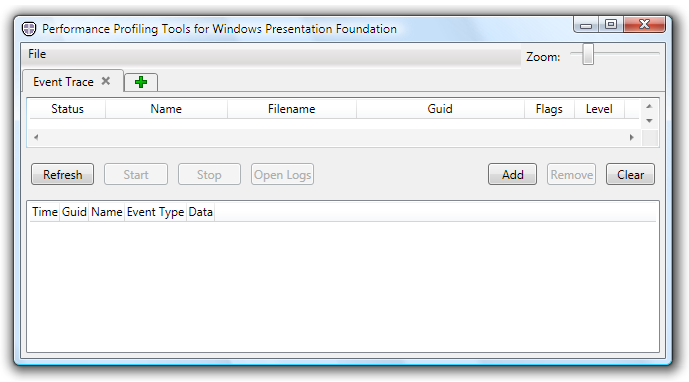Click the Refresh button
The image size is (689, 382).
point(62,175)
